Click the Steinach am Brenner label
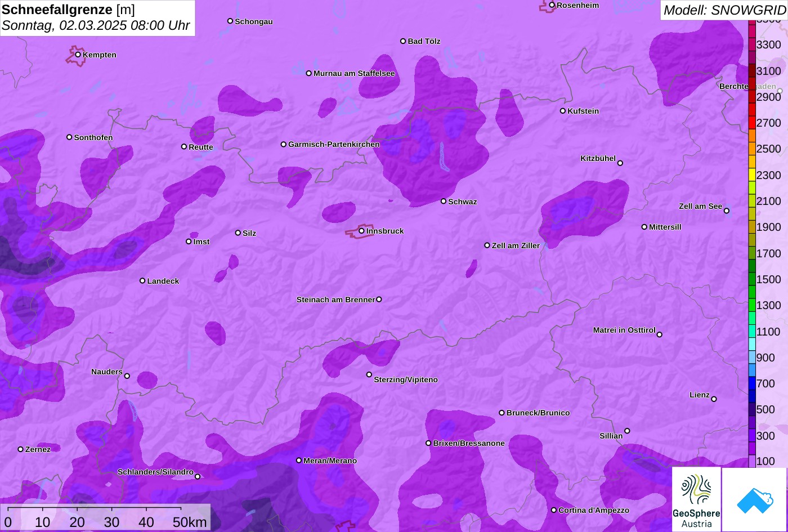The image size is (788, 532). (335, 300)
